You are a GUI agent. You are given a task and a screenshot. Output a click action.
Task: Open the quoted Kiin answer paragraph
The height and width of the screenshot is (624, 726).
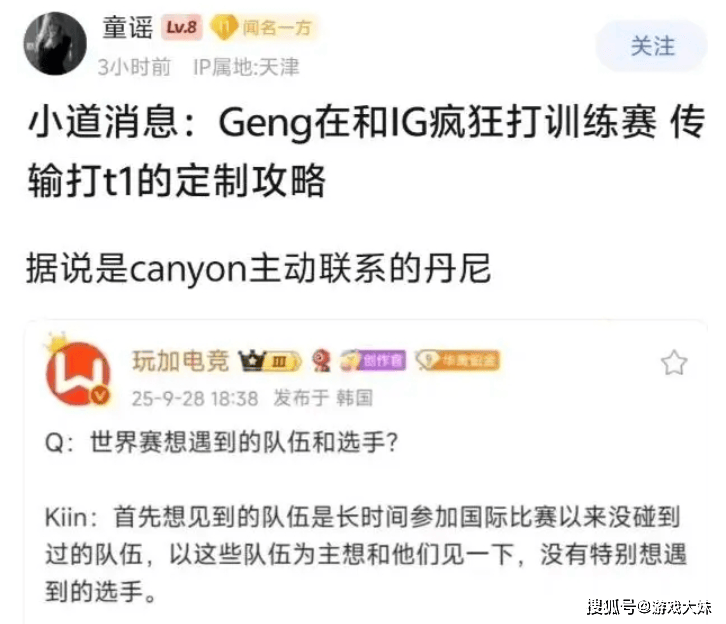tap(365, 554)
